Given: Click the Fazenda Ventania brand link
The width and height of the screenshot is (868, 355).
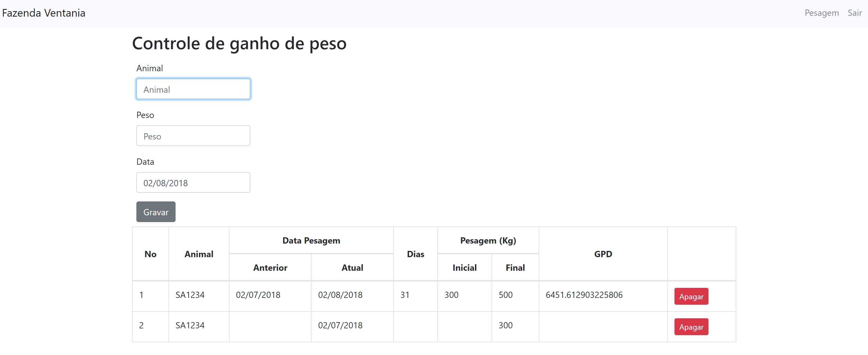Looking at the screenshot, I should point(44,13).
